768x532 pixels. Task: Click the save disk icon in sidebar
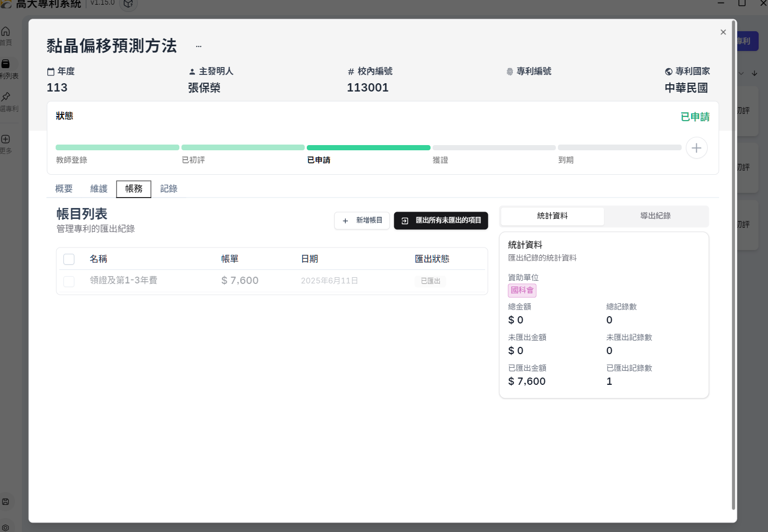pyautogui.click(x=6, y=502)
